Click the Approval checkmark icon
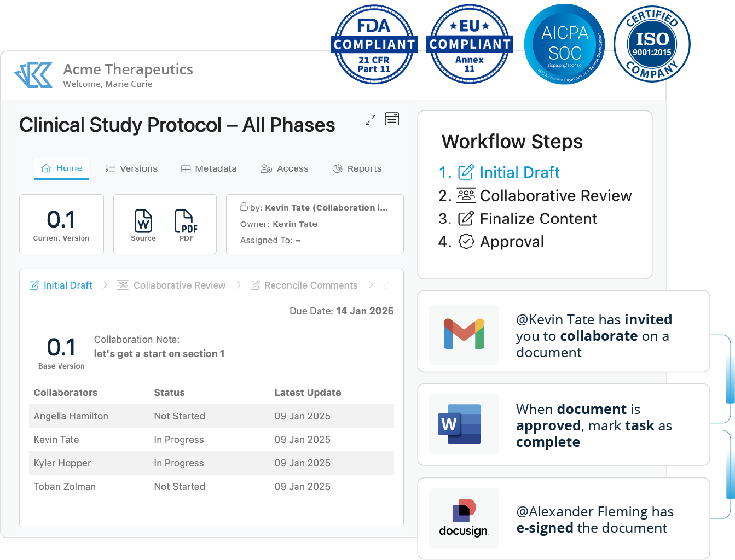Screen dimensions: 735x560 [x=466, y=241]
